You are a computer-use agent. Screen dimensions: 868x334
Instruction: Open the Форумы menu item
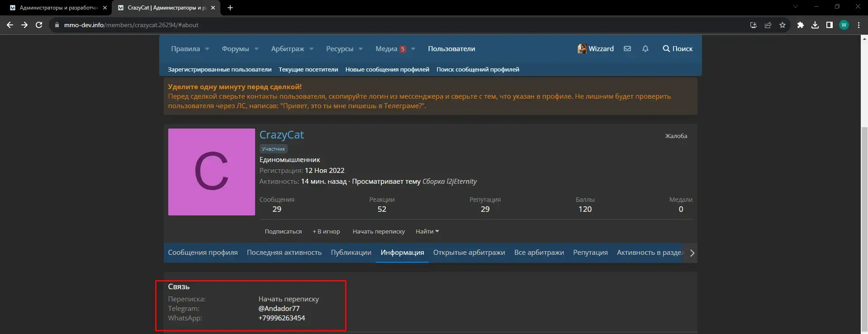(235, 49)
